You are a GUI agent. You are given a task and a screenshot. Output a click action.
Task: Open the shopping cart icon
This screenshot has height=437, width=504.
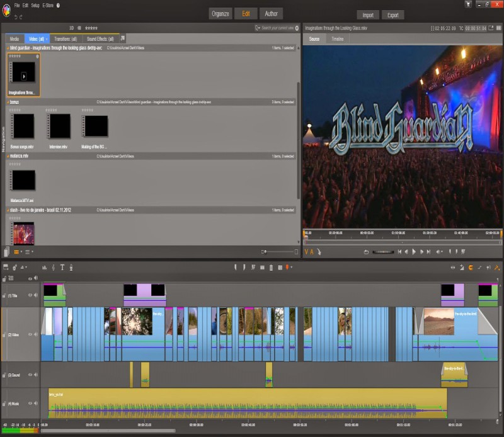click(468, 4)
